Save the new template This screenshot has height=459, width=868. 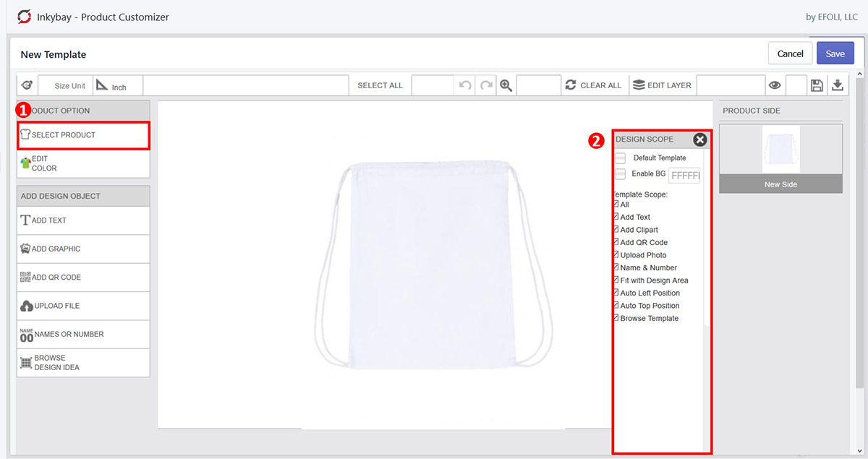(835, 53)
